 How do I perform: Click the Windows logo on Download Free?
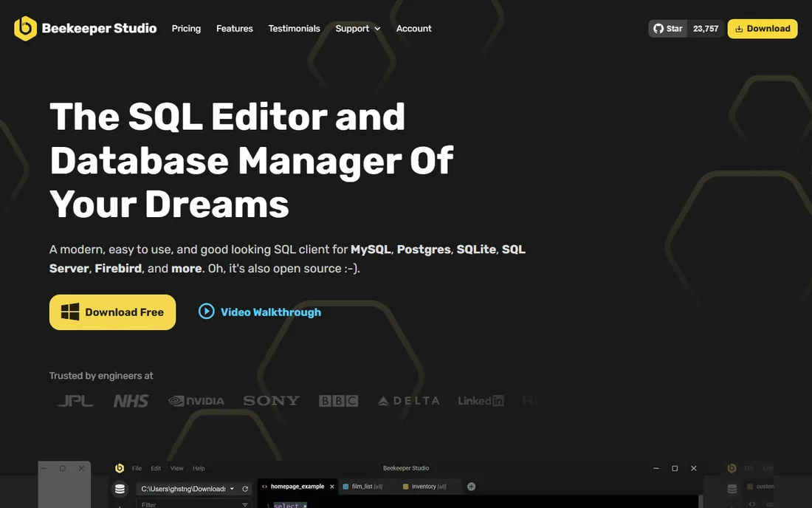click(70, 312)
